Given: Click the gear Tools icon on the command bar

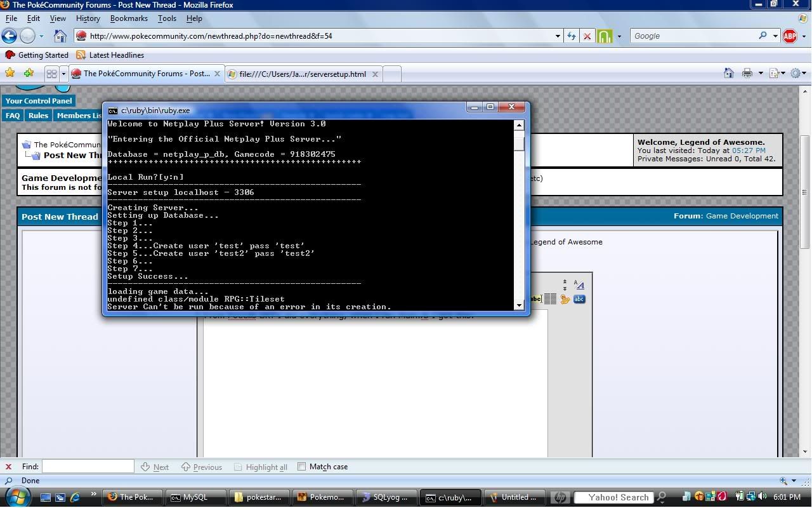Looking at the screenshot, I should [x=796, y=73].
